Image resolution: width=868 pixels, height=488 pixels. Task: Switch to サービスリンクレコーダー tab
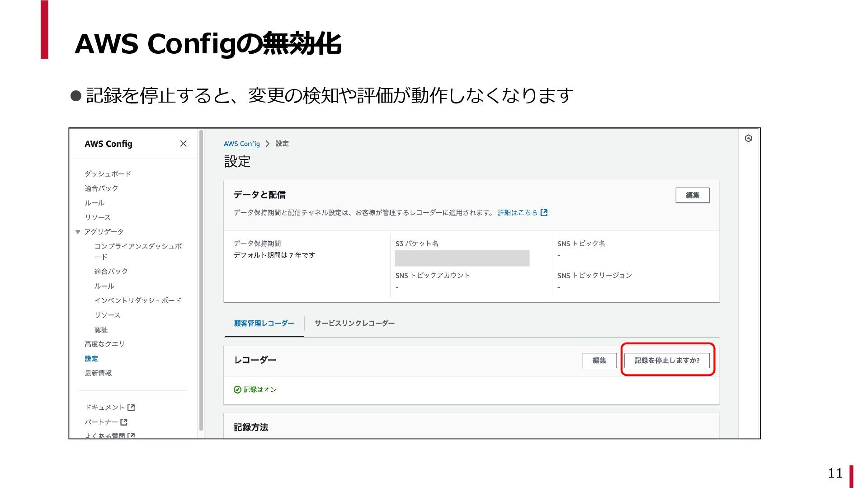coord(354,324)
